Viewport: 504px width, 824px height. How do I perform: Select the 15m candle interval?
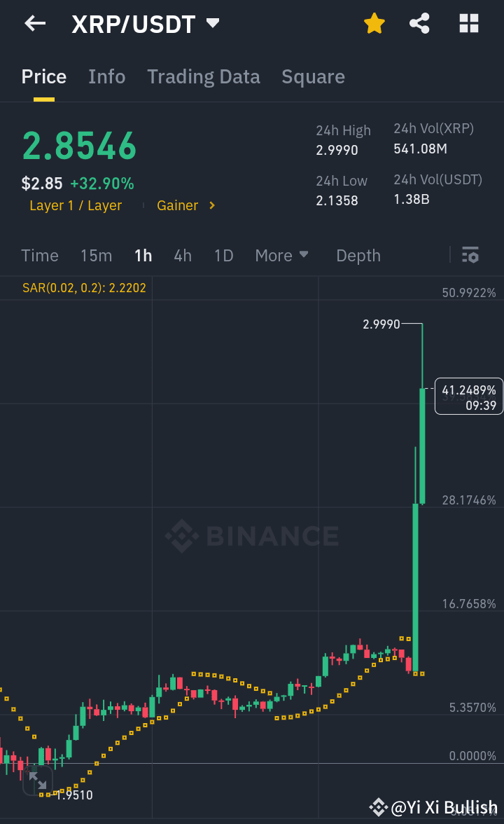pos(96,256)
